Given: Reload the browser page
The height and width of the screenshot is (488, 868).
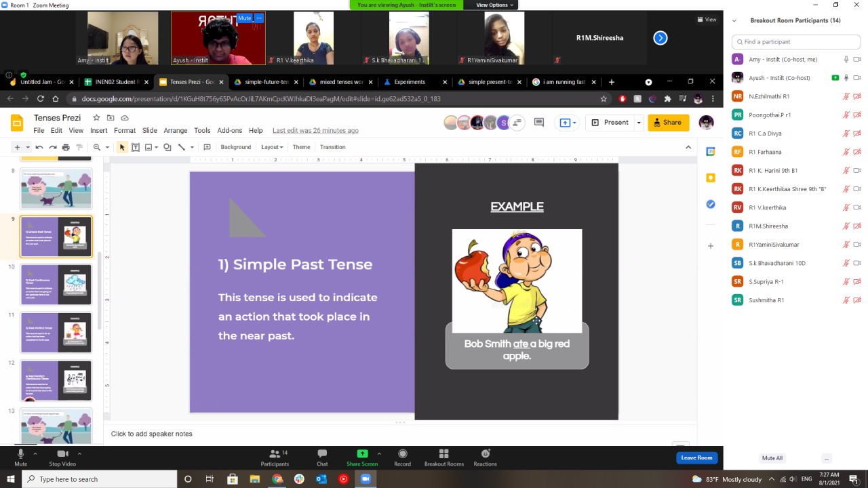Looking at the screenshot, I should (41, 98).
